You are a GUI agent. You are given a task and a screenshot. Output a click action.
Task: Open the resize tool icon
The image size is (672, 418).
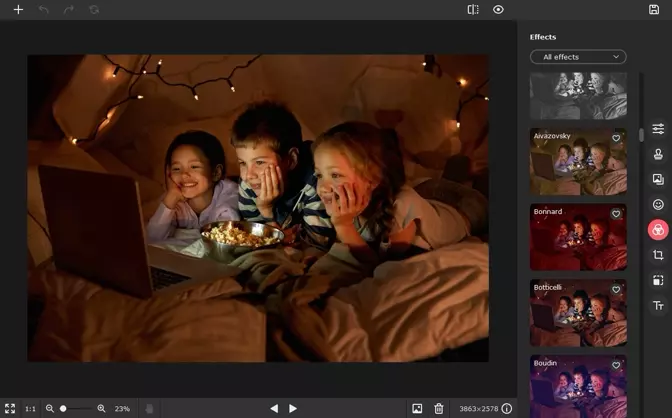tap(658, 280)
